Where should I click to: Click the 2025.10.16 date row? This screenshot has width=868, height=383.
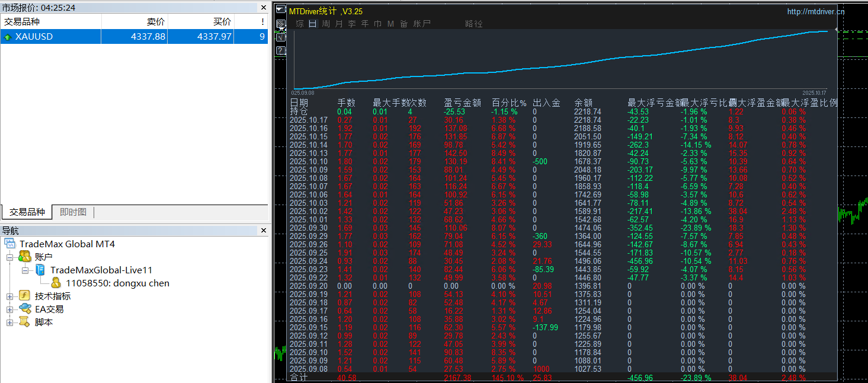coord(309,128)
